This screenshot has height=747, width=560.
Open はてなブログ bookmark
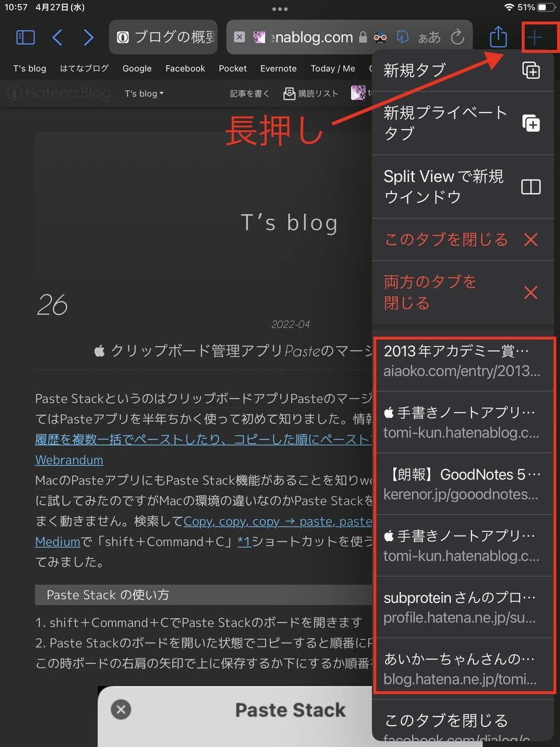coord(84,68)
